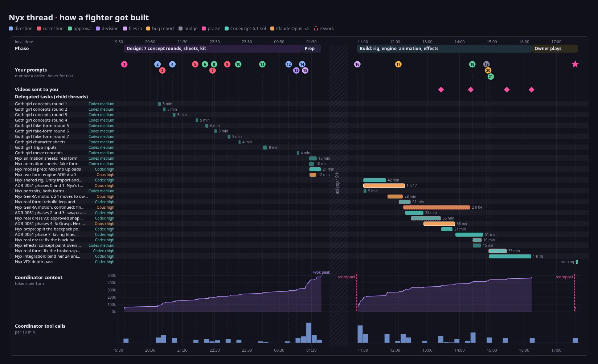Viewport: 598px width, 364px height.
Task: Click the Build phase bar
Action: tap(444, 49)
